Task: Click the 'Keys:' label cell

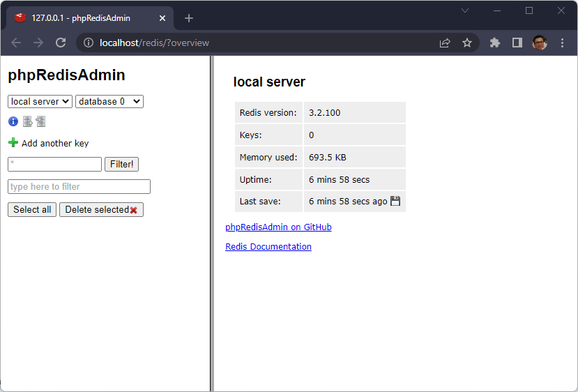Action: click(x=268, y=135)
